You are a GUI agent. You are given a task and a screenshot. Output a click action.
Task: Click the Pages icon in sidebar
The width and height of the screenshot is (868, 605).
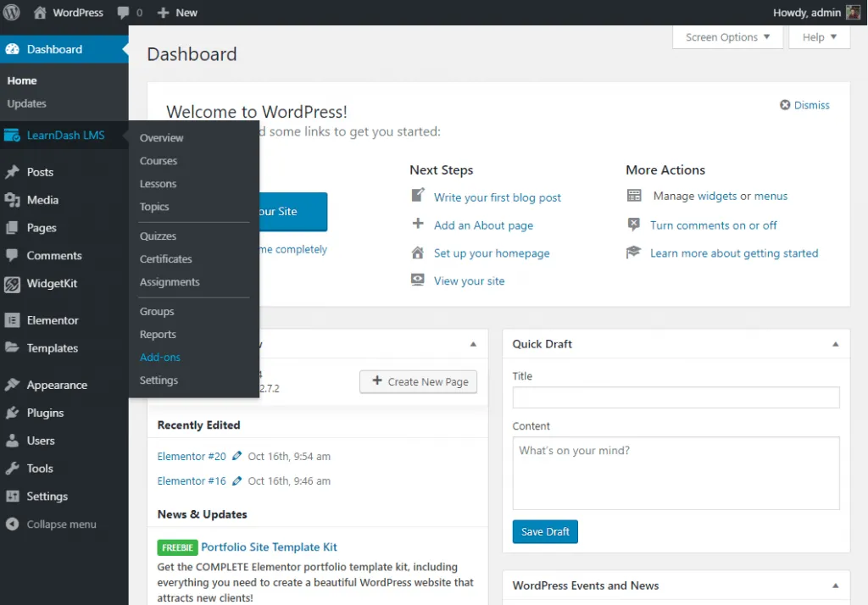(x=12, y=227)
